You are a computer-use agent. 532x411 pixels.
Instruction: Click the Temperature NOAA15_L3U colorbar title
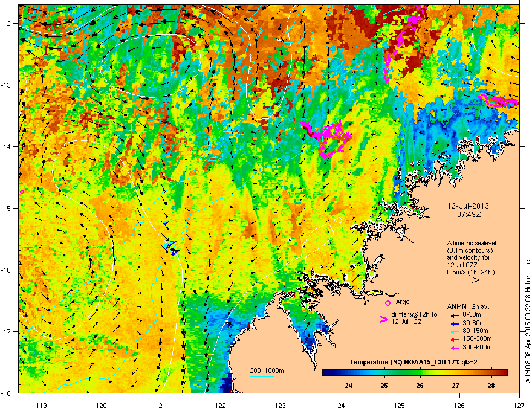pyautogui.click(x=414, y=362)
